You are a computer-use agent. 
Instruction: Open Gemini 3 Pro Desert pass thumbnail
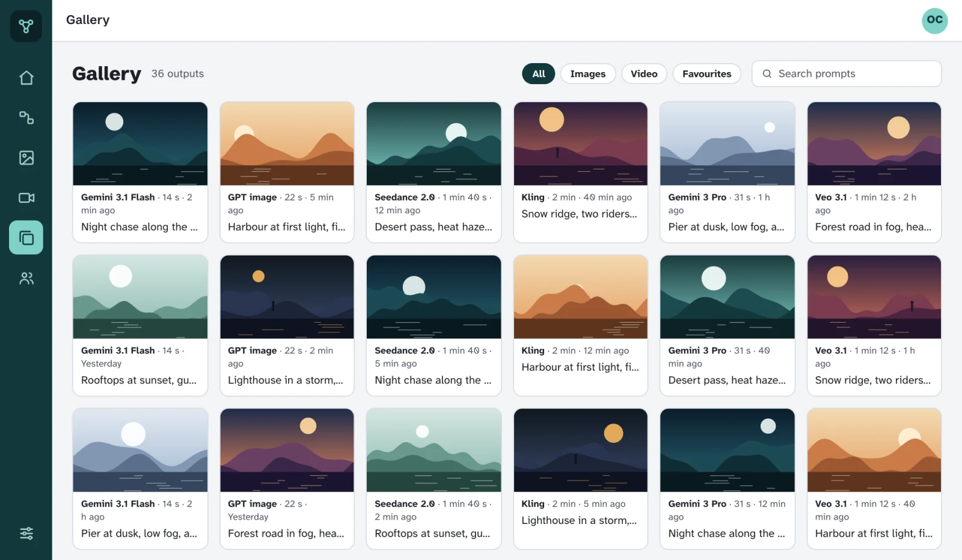point(727,297)
